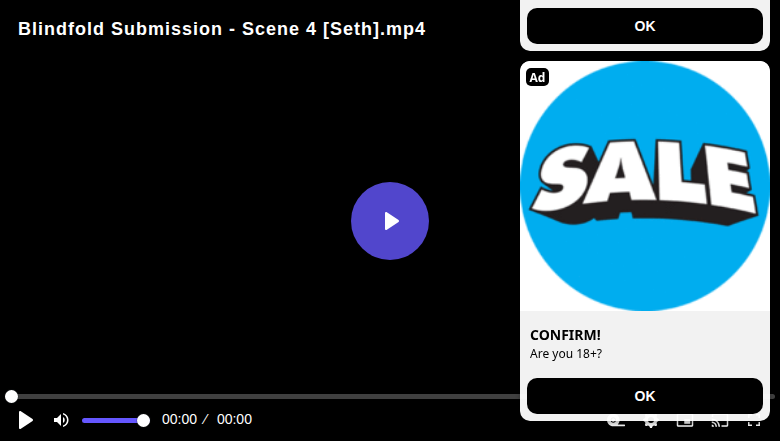
Task: Click the Blindfold Submission video title
Action: [x=222, y=29]
